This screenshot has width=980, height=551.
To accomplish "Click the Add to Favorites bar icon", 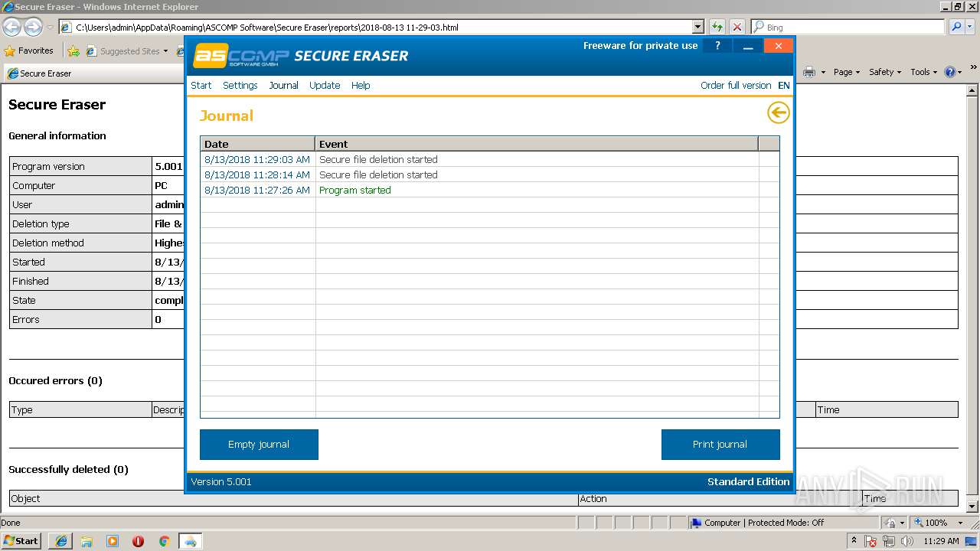I will pyautogui.click(x=73, y=51).
